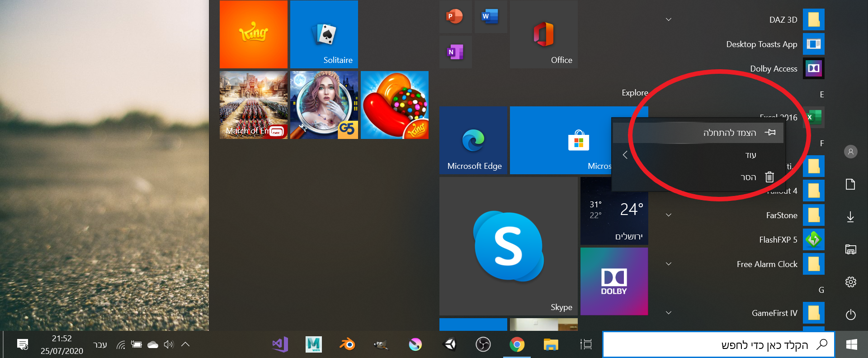The image size is (868, 358).
Task: Open the Dolby tile
Action: pyautogui.click(x=614, y=282)
